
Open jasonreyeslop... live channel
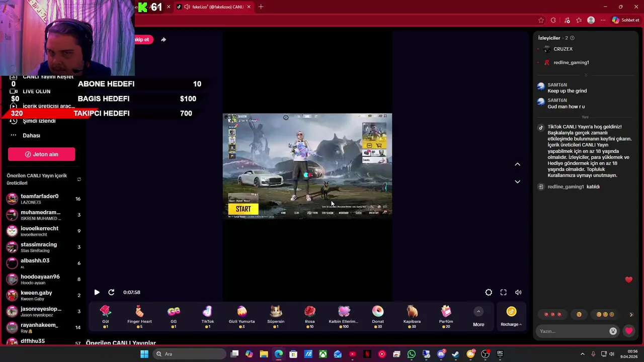[43, 312]
